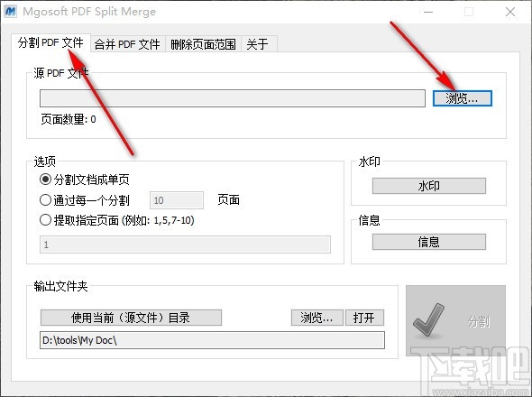Choose 提取指定页面 radio option

(x=117, y=220)
